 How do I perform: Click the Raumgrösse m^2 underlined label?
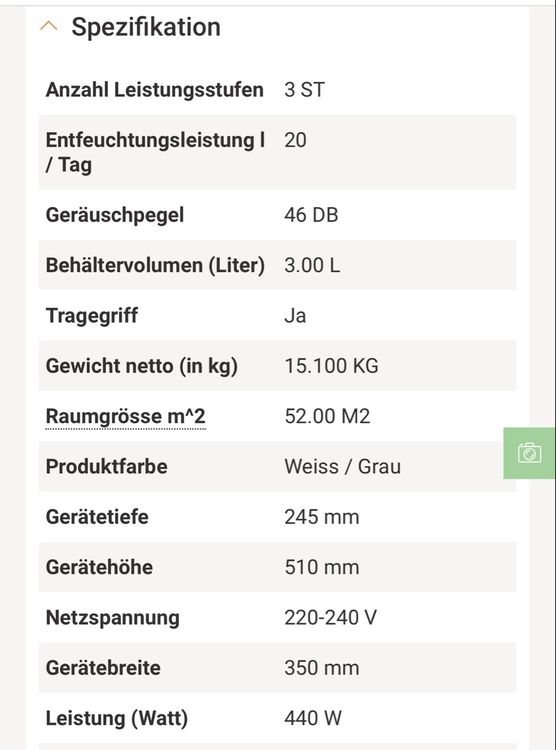pos(125,417)
